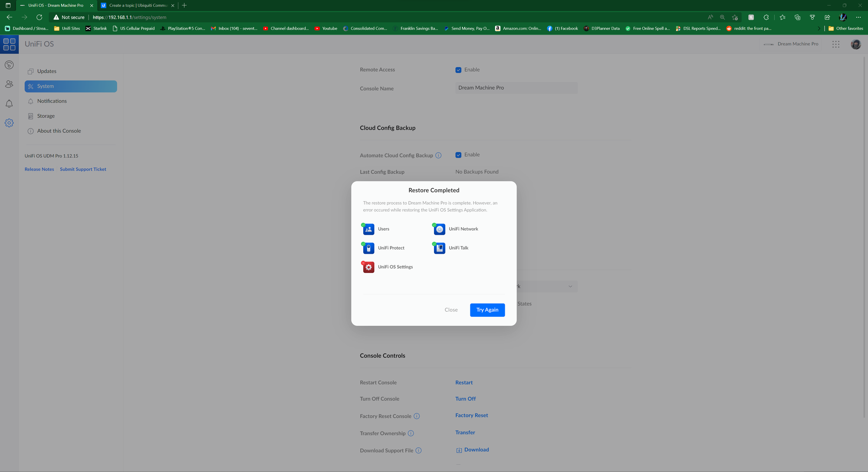Click the UniFi Protect app icon
868x472 pixels.
point(368,248)
